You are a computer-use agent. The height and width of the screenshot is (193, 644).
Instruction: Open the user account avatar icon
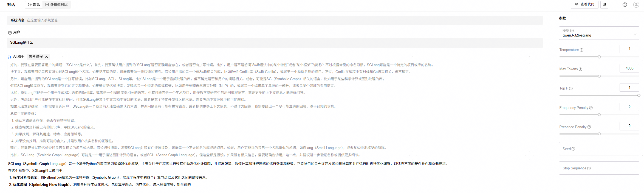636,5
